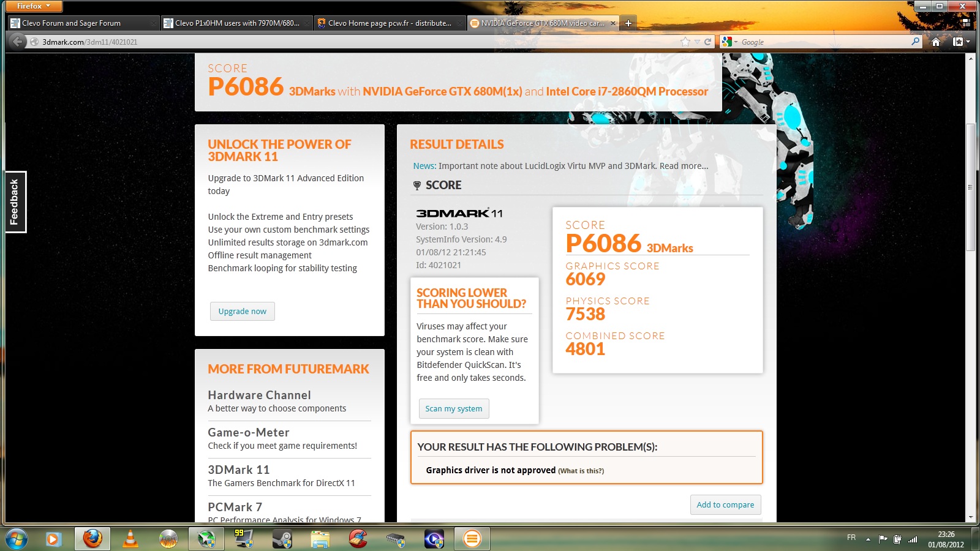The width and height of the screenshot is (980, 551).
Task: Launch Steam from the taskbar
Action: 282,539
